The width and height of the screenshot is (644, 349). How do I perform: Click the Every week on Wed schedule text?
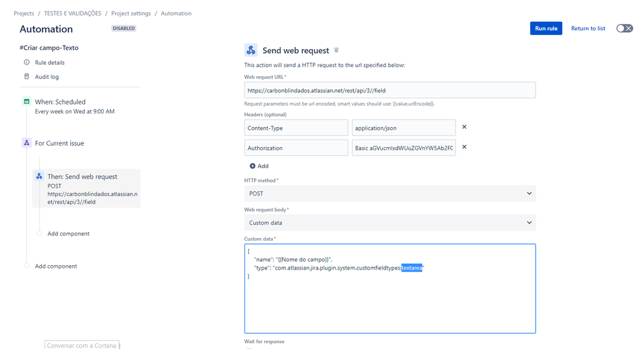click(75, 112)
